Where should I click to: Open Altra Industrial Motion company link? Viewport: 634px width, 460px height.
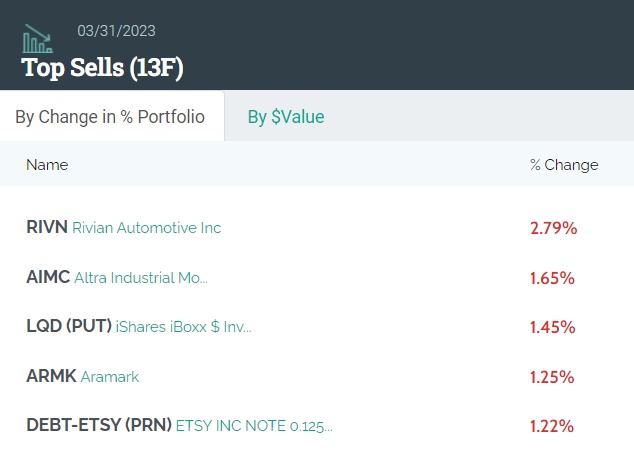[141, 278]
